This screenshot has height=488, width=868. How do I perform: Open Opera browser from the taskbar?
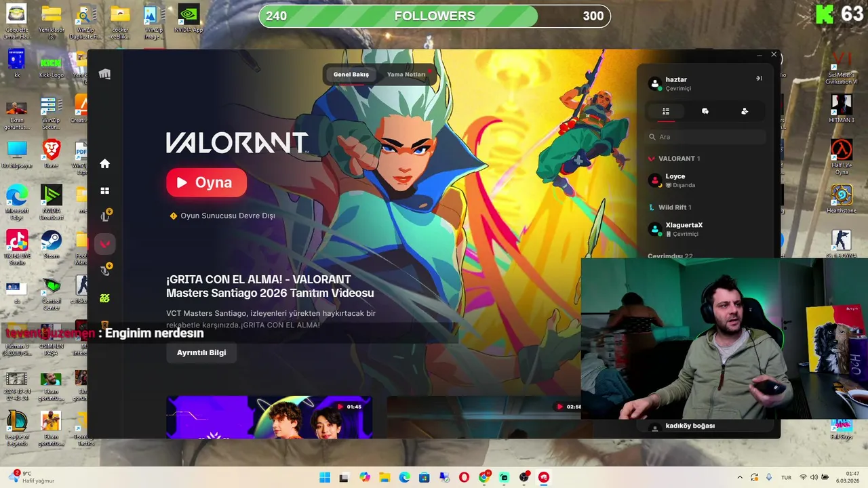pos(465,477)
